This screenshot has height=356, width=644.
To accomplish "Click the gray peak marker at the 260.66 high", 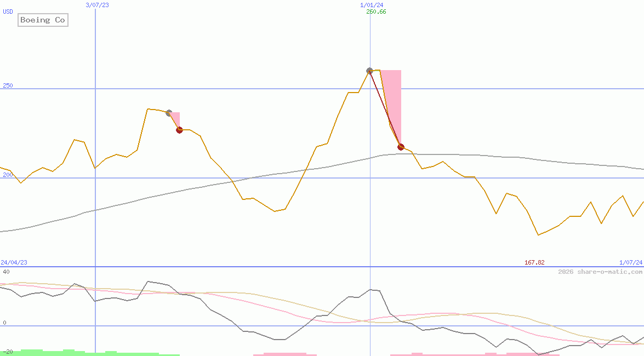I will (x=369, y=71).
